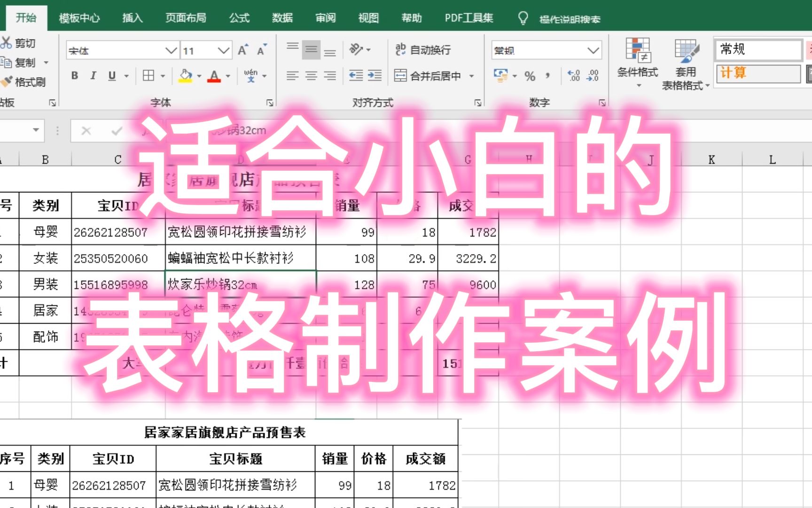Open the font size dropdown 11
Image resolution: width=812 pixels, height=508 pixels.
tap(224, 50)
